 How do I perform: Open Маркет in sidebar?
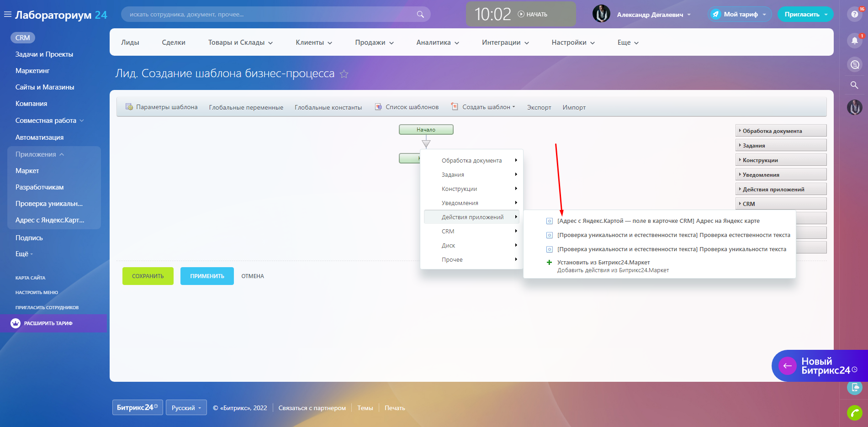tap(27, 171)
